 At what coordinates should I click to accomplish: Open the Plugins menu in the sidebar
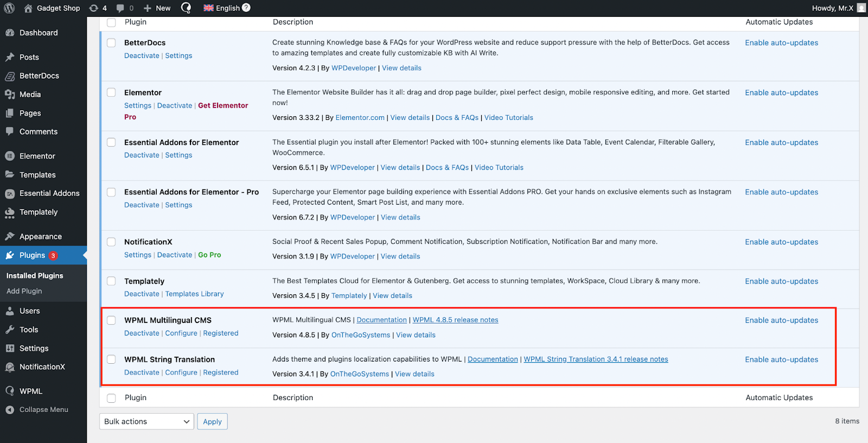pos(43,255)
